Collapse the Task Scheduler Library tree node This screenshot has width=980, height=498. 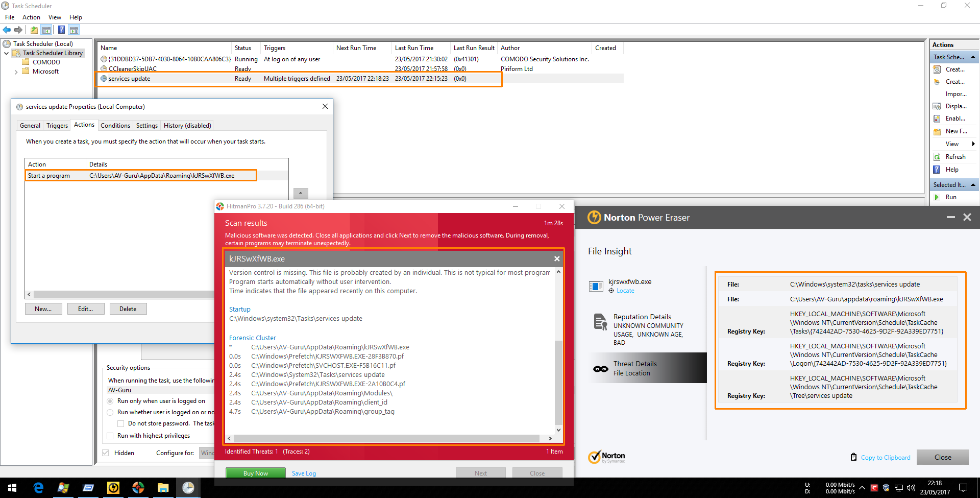pyautogui.click(x=6, y=53)
